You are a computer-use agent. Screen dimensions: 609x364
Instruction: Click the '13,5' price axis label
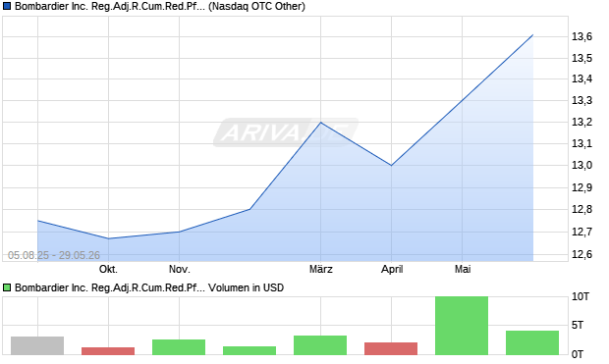pyautogui.click(x=581, y=58)
